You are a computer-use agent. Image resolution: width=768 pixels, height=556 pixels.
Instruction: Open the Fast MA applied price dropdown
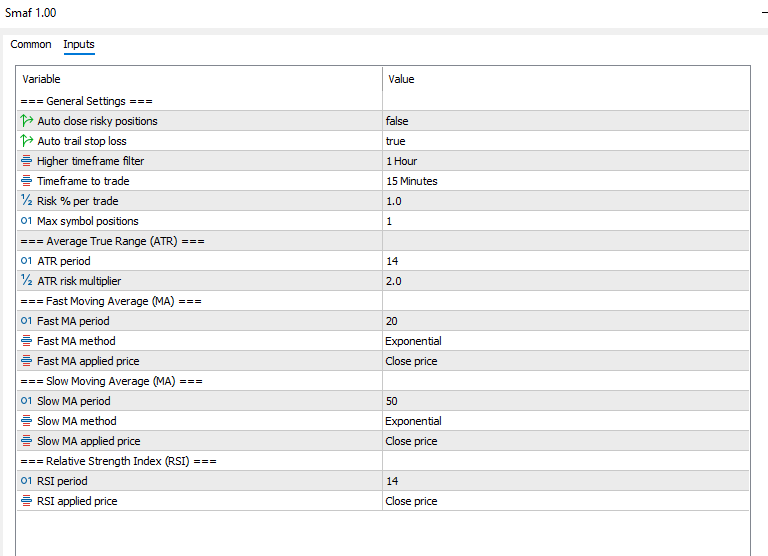[x=411, y=361]
